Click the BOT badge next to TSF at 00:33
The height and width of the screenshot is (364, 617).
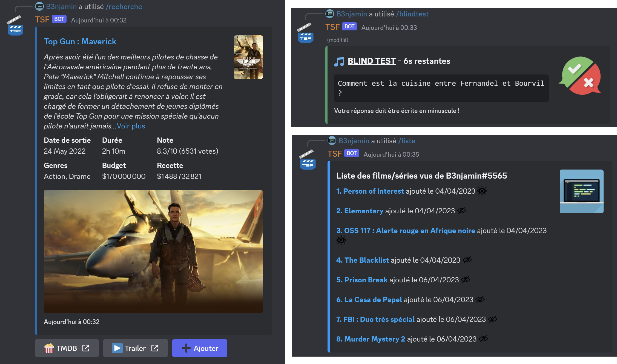click(x=349, y=27)
